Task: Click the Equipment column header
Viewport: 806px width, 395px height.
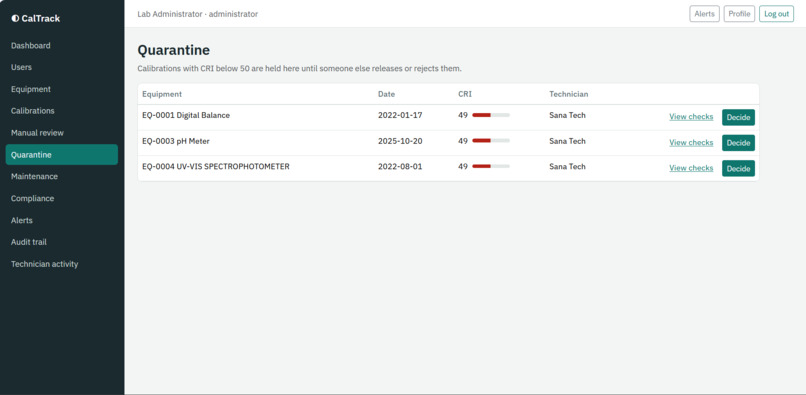Action: pyautogui.click(x=162, y=94)
